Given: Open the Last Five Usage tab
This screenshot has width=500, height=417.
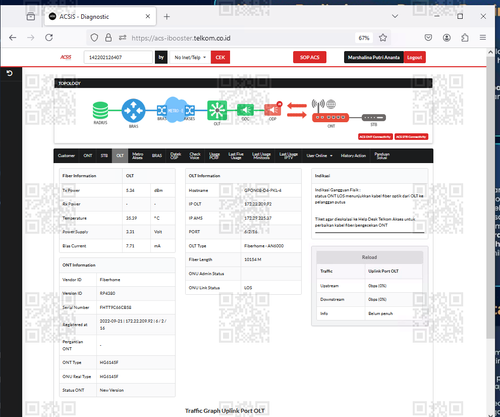Looking at the screenshot, I should pyautogui.click(x=236, y=156).
